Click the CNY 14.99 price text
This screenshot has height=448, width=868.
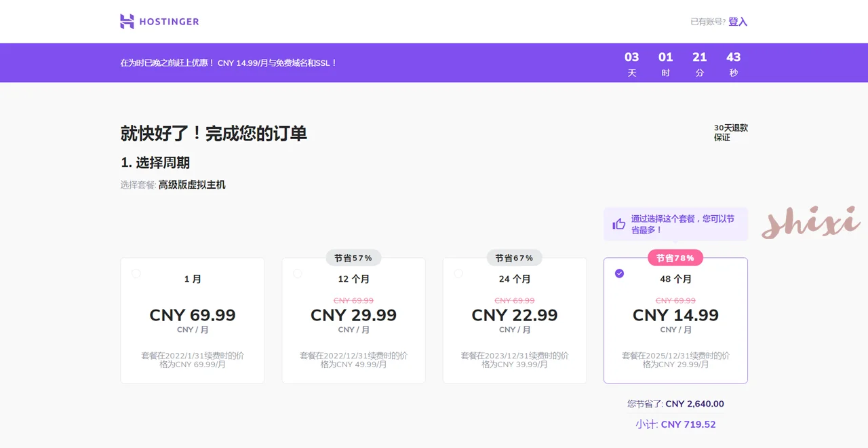[675, 315]
